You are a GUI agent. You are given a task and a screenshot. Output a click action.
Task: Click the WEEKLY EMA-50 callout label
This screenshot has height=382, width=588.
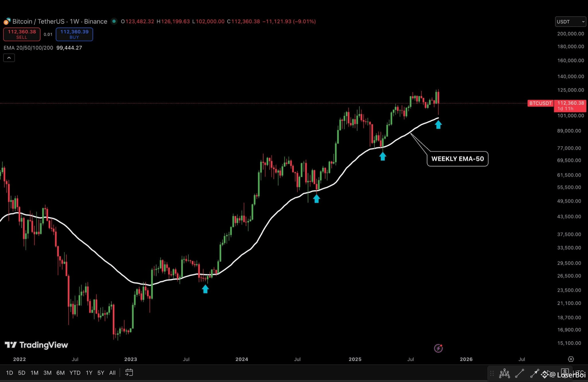click(x=458, y=159)
